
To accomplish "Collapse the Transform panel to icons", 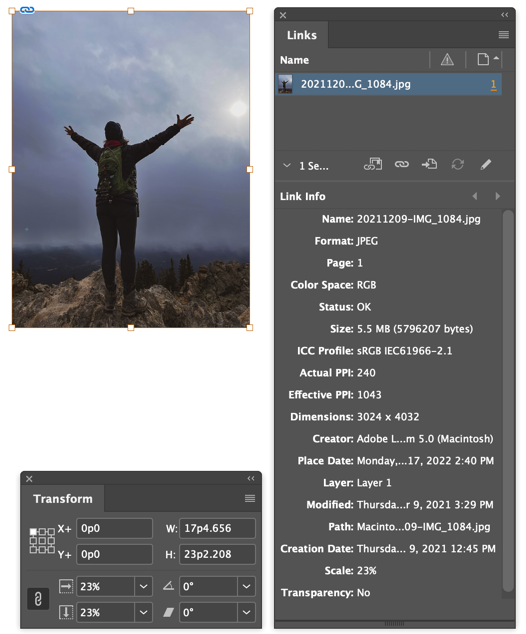I will (x=251, y=478).
